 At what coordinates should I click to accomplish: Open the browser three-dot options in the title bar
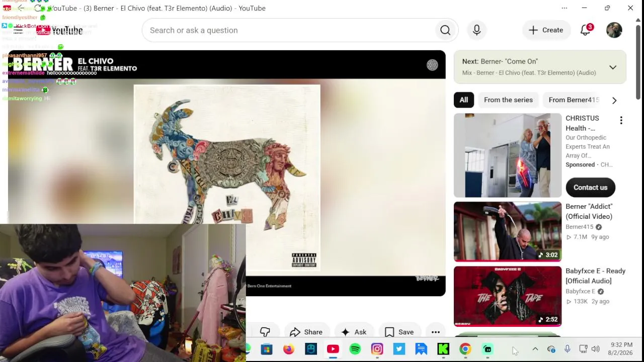[564, 8]
